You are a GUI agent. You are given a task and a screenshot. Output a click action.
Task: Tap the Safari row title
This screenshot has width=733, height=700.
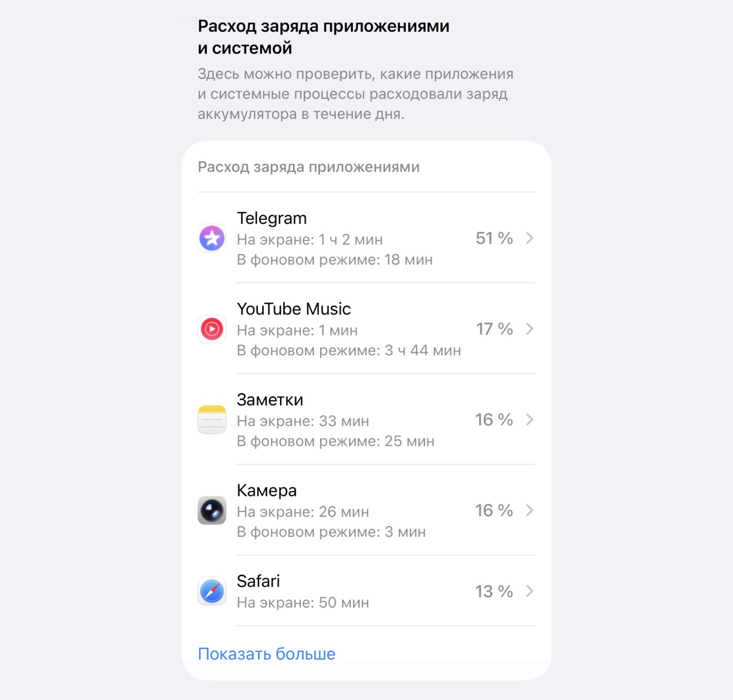[x=258, y=581]
